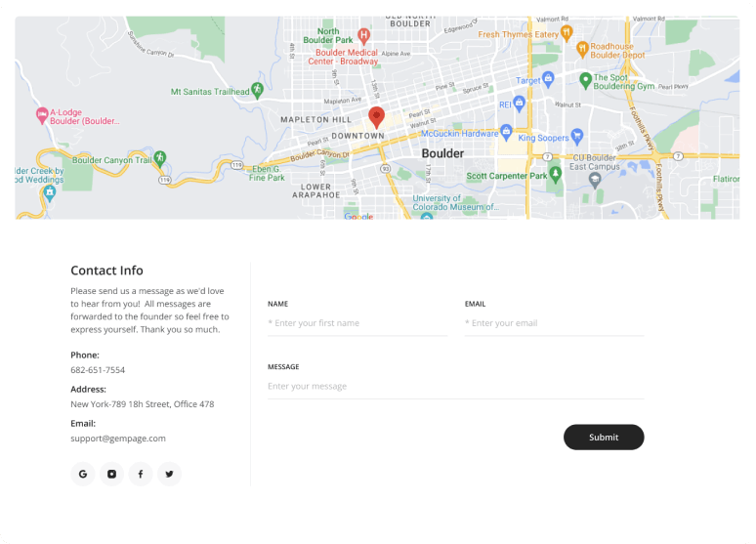Click the North Boulder Park label
756x544 pixels.
pos(328,36)
